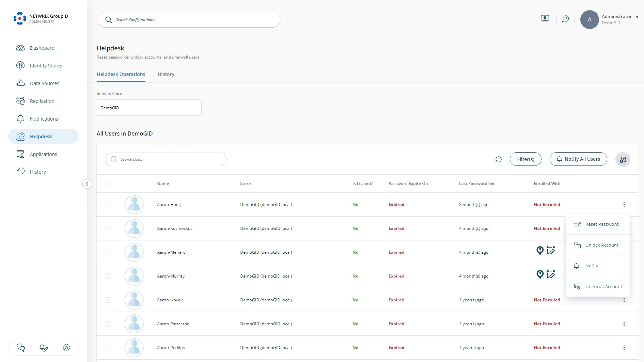Click the bell with pen icon at sidebar bottom
The width and height of the screenshot is (644, 362).
point(44,348)
